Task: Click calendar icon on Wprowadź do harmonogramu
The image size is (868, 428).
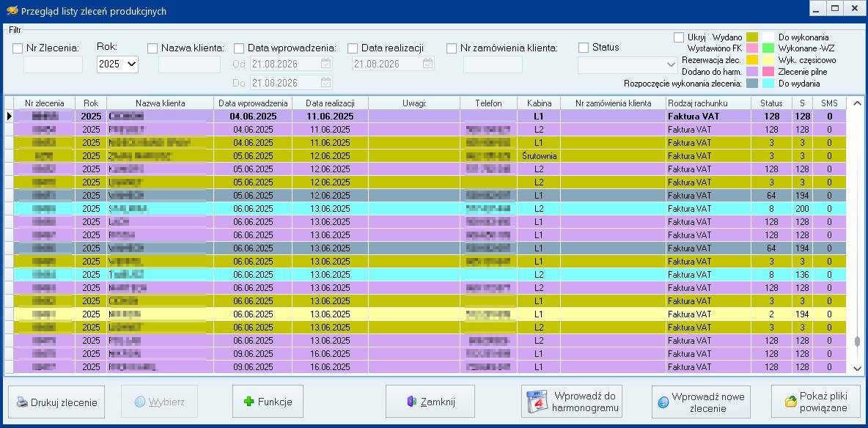Action: [534, 402]
